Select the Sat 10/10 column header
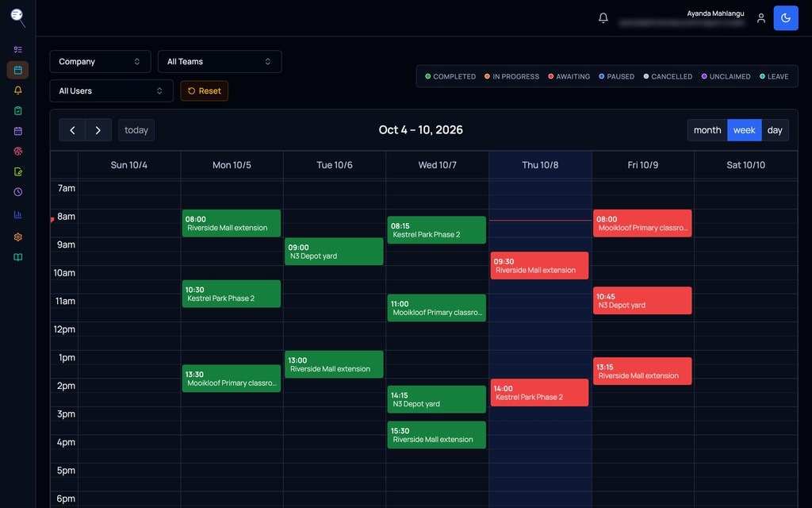 click(x=745, y=165)
